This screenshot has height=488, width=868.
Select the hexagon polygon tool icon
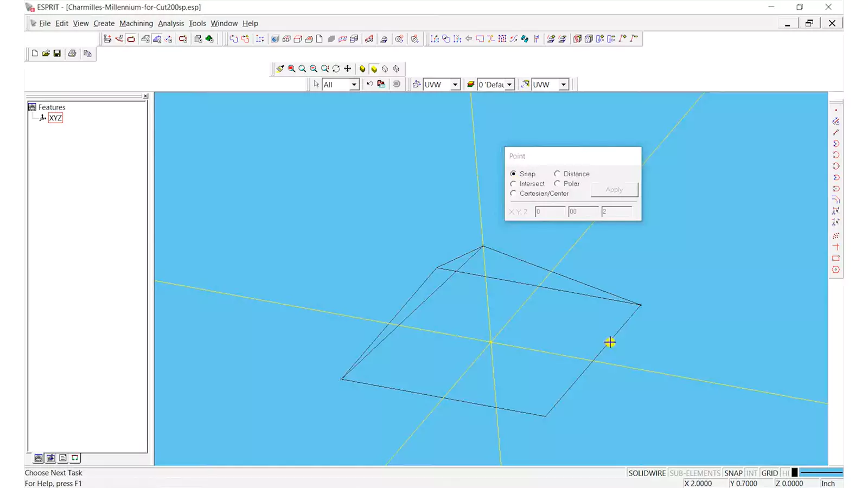click(x=836, y=269)
